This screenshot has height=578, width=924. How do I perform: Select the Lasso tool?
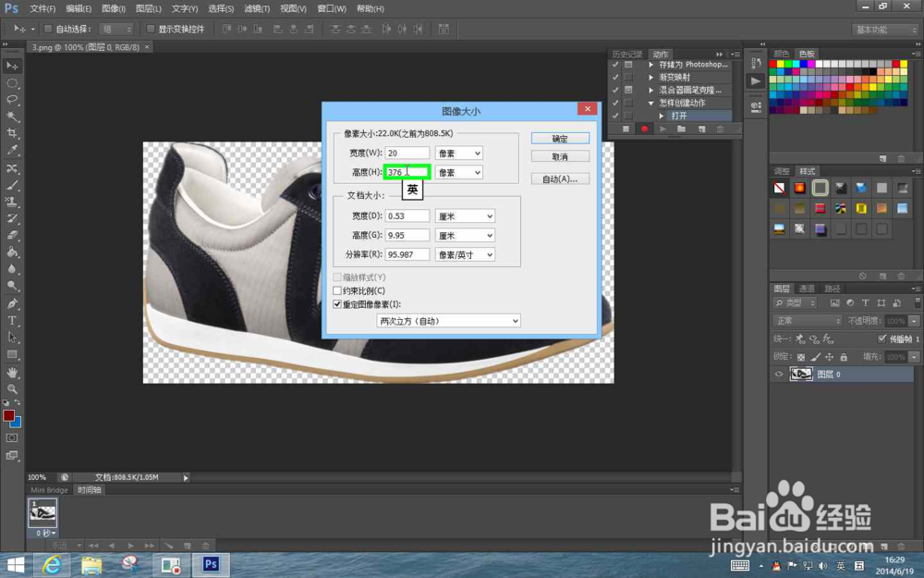point(12,100)
